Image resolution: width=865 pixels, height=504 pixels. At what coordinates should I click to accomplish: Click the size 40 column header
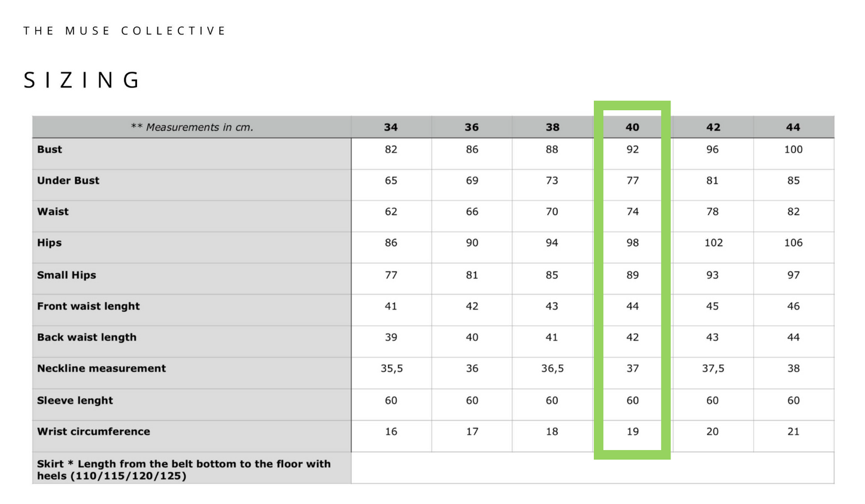pyautogui.click(x=632, y=127)
